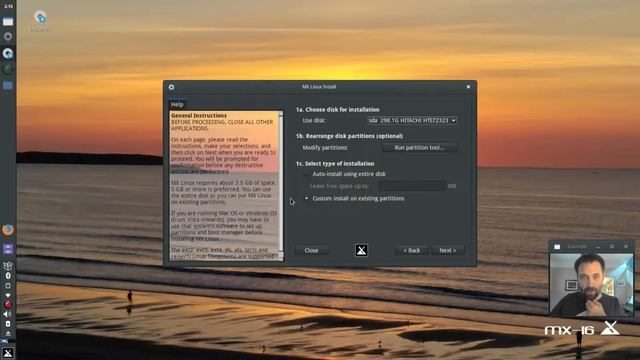Click the webcam window title bar icon

[557, 247]
